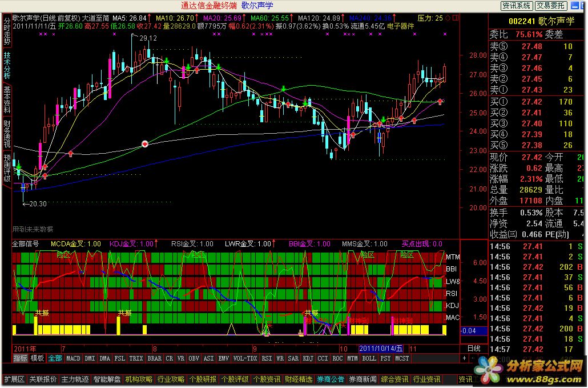Screen dimensions: 588x388
Task: Select the 分时走势 side tab
Action: [7, 31]
